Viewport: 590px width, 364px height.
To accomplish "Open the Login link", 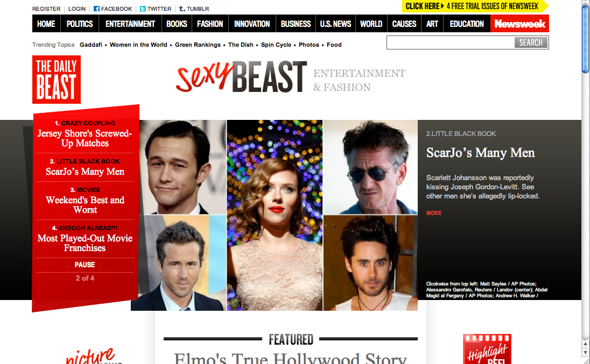I will click(x=77, y=9).
